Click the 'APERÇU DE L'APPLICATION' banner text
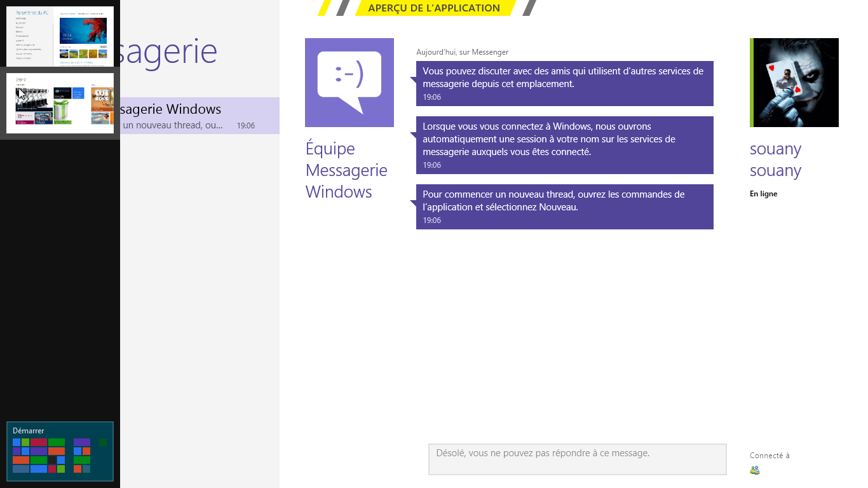 click(x=434, y=8)
